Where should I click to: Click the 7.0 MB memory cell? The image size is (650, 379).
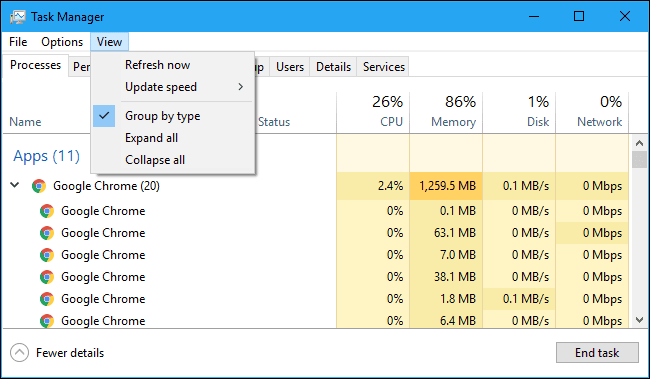(x=446, y=255)
